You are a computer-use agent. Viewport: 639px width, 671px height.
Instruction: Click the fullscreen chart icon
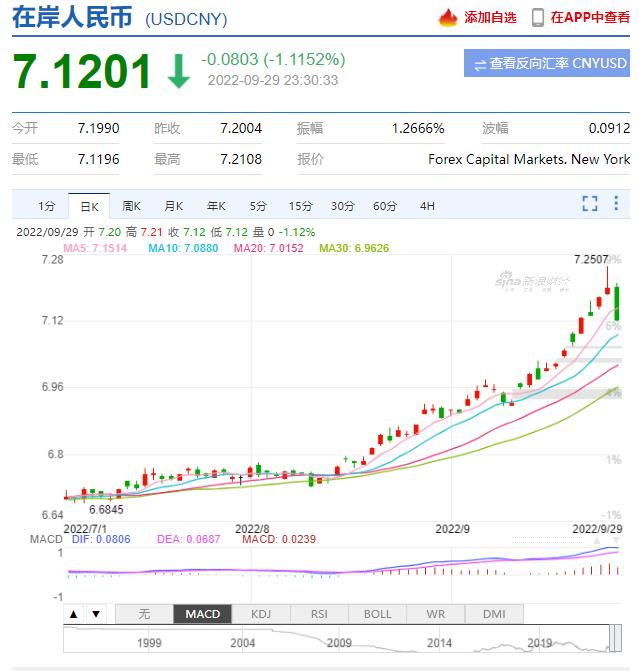point(590,204)
